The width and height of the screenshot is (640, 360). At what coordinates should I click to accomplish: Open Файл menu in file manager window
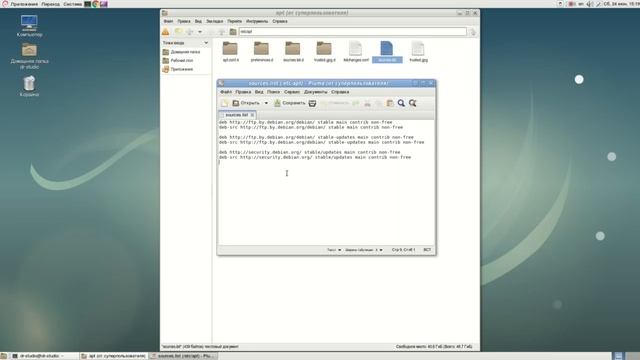point(168,21)
